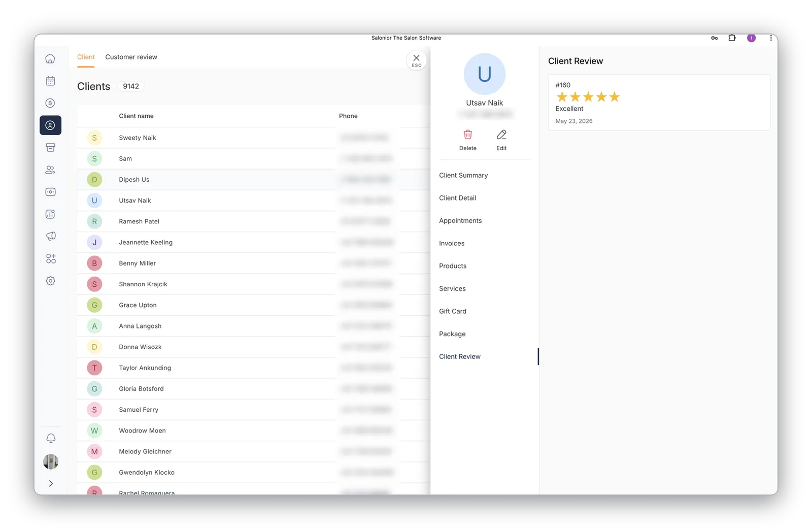812x529 pixels.
Task: Select client row Melody Gleichner
Action: [x=254, y=451]
